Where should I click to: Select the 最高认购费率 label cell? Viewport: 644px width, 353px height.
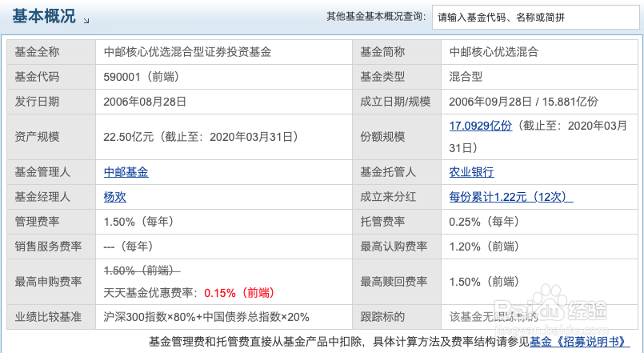[397, 247]
